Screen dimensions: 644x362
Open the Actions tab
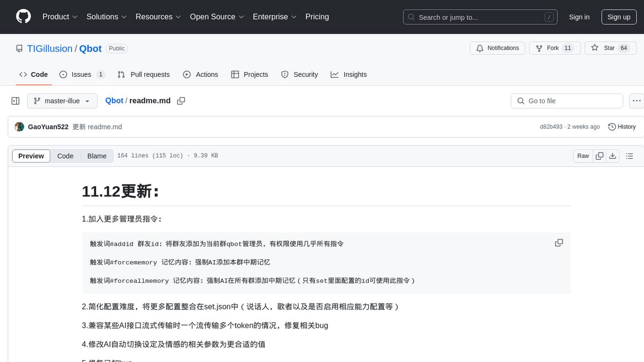tap(200, 74)
